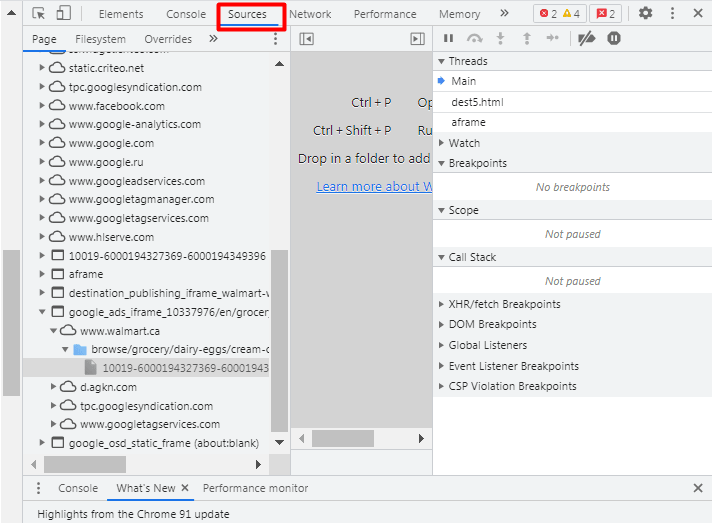The height and width of the screenshot is (523, 712).
Task: Show more navigator tabs after Overrides
Action: pos(213,39)
